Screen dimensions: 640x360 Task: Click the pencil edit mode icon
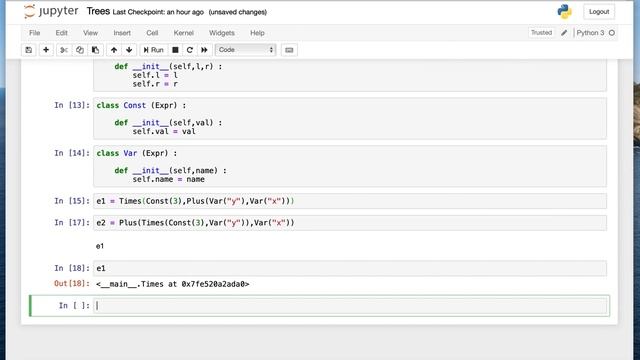point(564,33)
